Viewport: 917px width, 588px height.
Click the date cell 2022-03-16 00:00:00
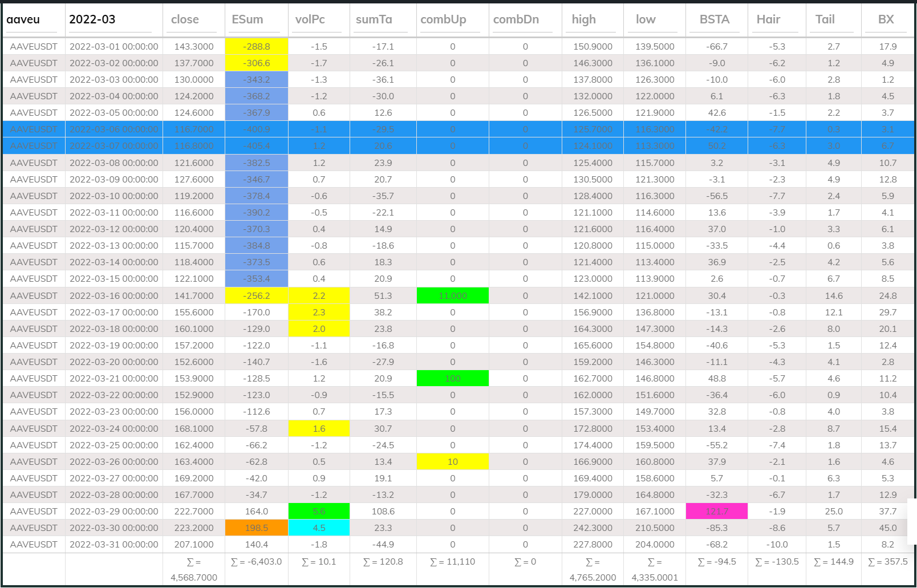(x=114, y=295)
